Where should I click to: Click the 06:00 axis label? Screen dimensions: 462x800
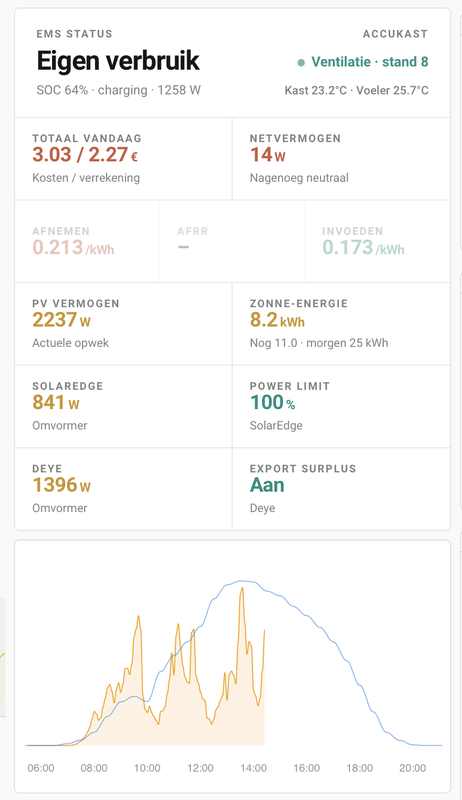pyautogui.click(x=41, y=768)
